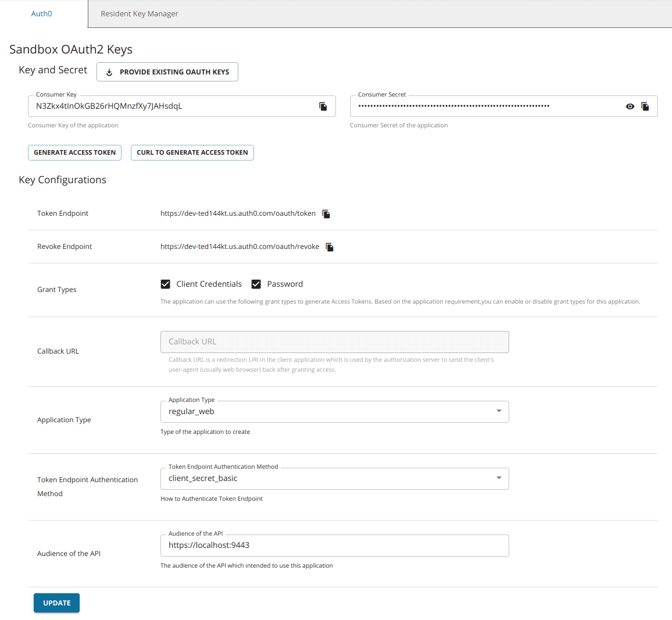The width and height of the screenshot is (672, 620).
Task: Show the hidden Consumer Secret
Action: pyautogui.click(x=630, y=106)
